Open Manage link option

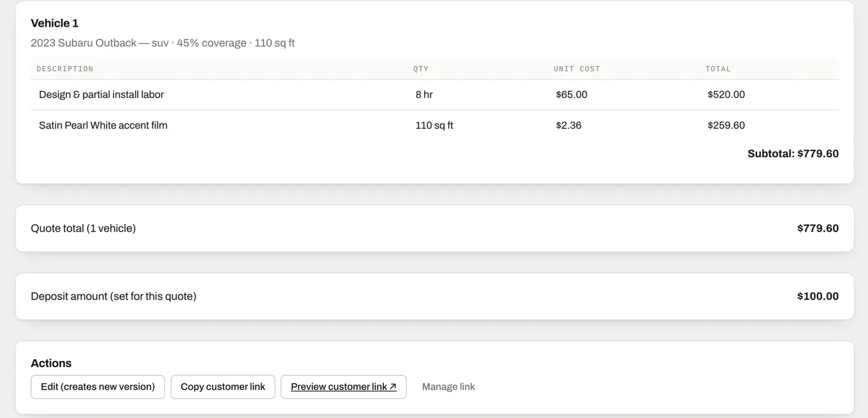pyautogui.click(x=448, y=387)
